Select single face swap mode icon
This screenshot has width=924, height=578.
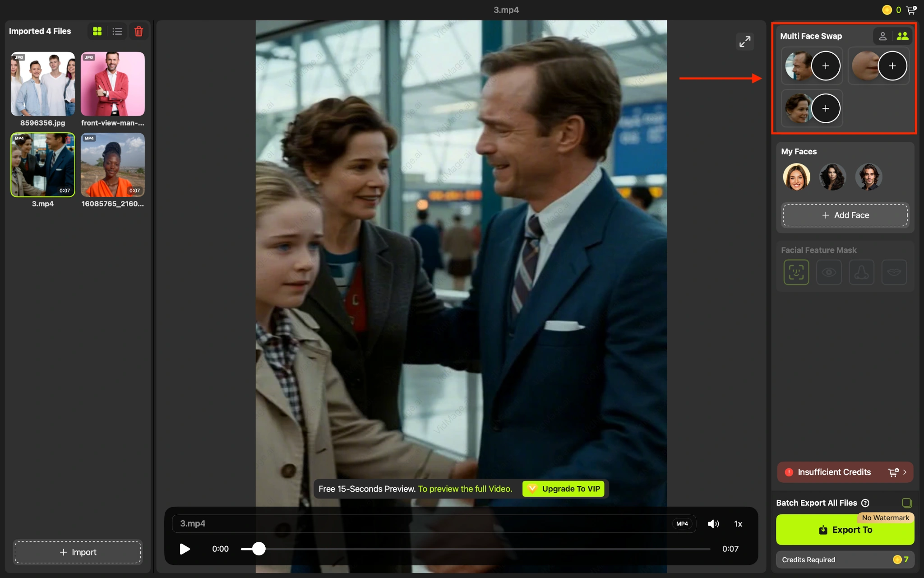(883, 36)
